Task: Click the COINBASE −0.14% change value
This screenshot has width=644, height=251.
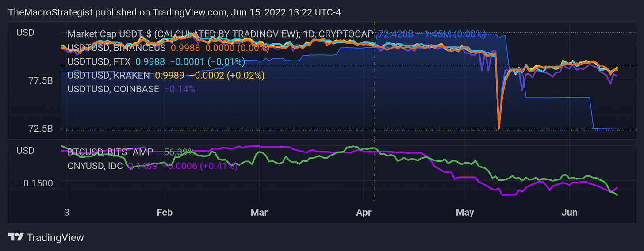Action: coord(180,89)
